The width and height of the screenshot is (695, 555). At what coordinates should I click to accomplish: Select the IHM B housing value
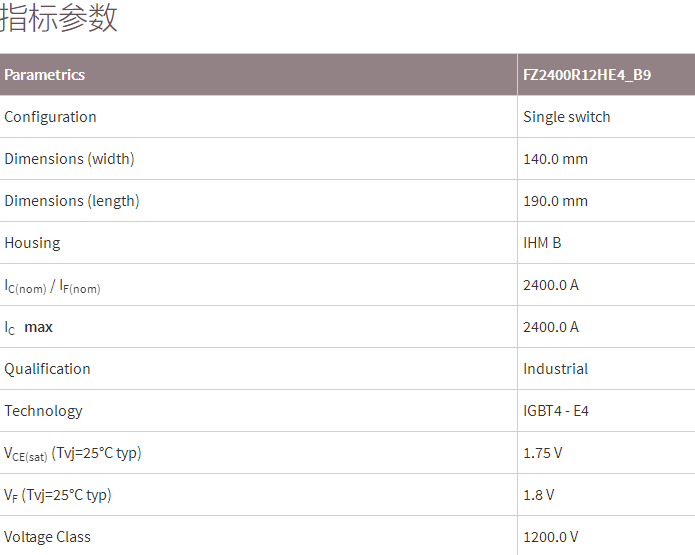pyautogui.click(x=542, y=243)
